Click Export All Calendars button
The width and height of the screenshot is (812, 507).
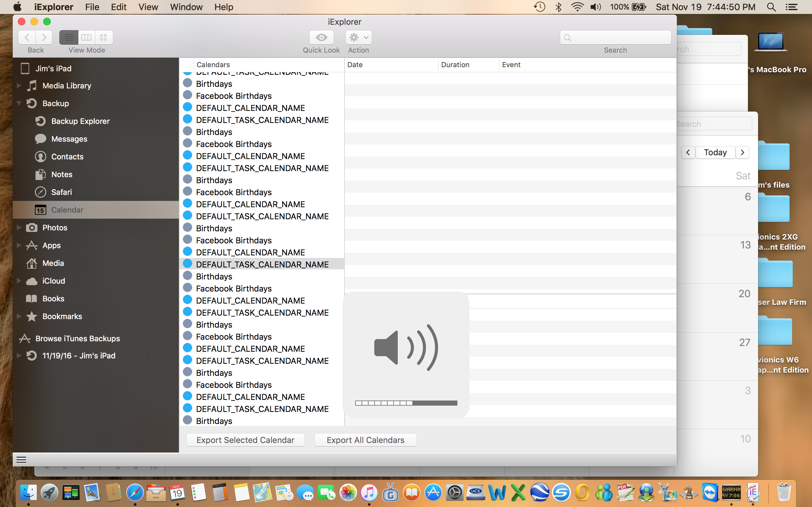[x=365, y=440]
